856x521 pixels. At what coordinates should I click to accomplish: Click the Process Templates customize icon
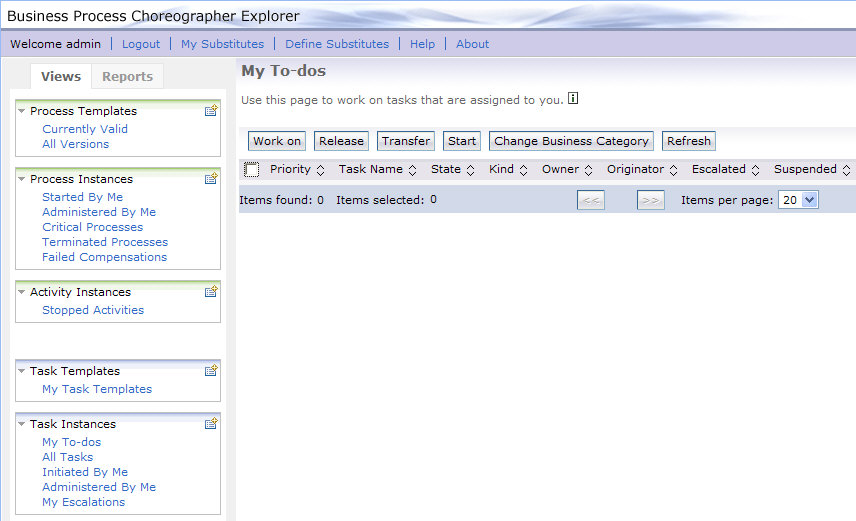(211, 111)
